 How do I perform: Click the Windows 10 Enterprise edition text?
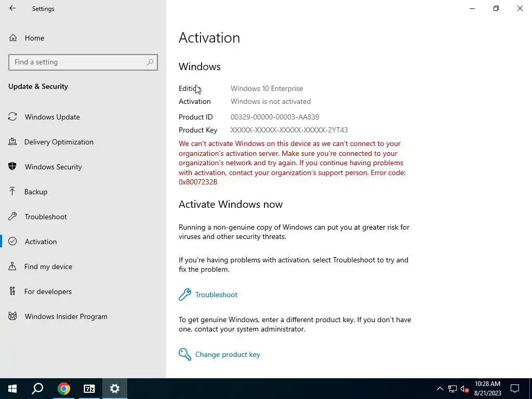[x=267, y=88]
